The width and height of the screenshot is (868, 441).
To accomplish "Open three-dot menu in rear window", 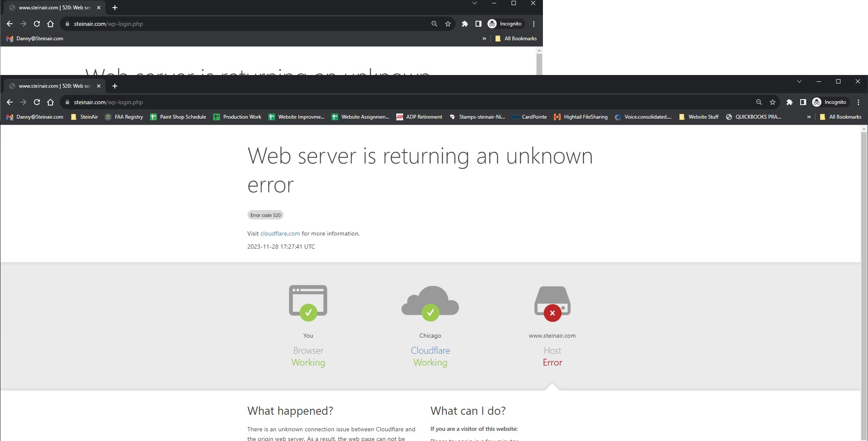I will coord(534,24).
